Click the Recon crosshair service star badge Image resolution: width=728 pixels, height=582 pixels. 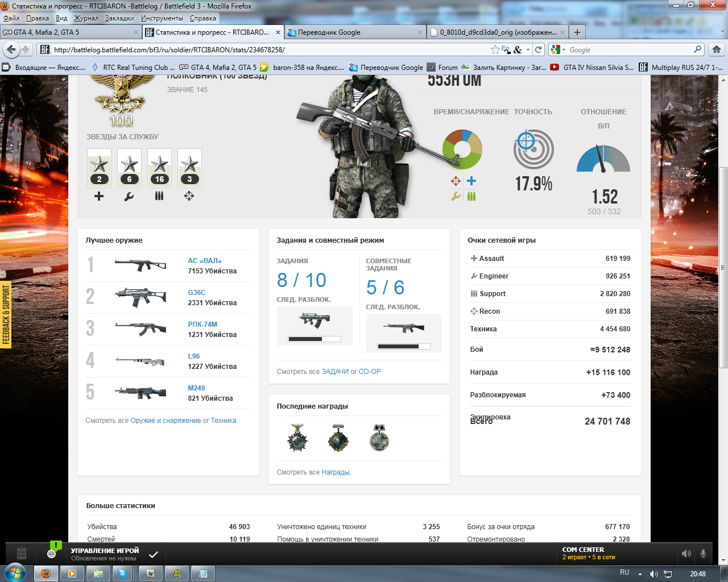[x=189, y=168]
